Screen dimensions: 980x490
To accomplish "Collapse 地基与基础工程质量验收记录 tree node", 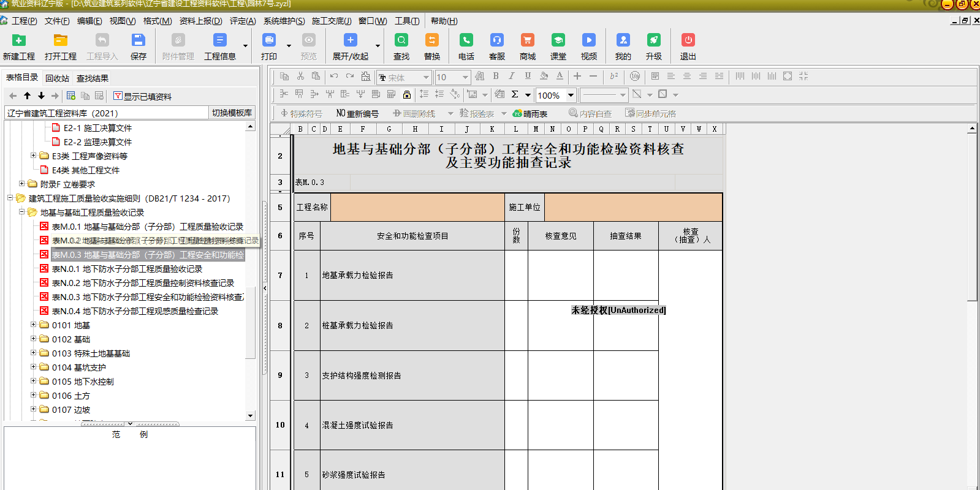I will [22, 212].
